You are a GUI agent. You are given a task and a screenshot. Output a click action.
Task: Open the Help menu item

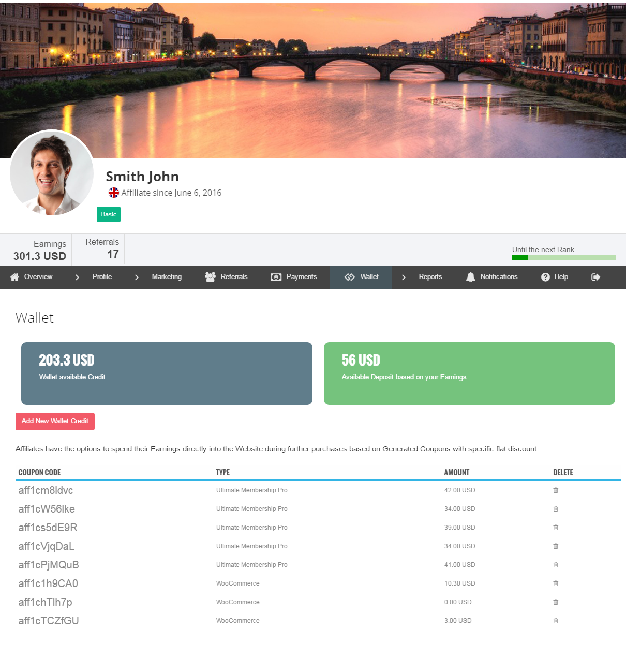[x=561, y=277]
